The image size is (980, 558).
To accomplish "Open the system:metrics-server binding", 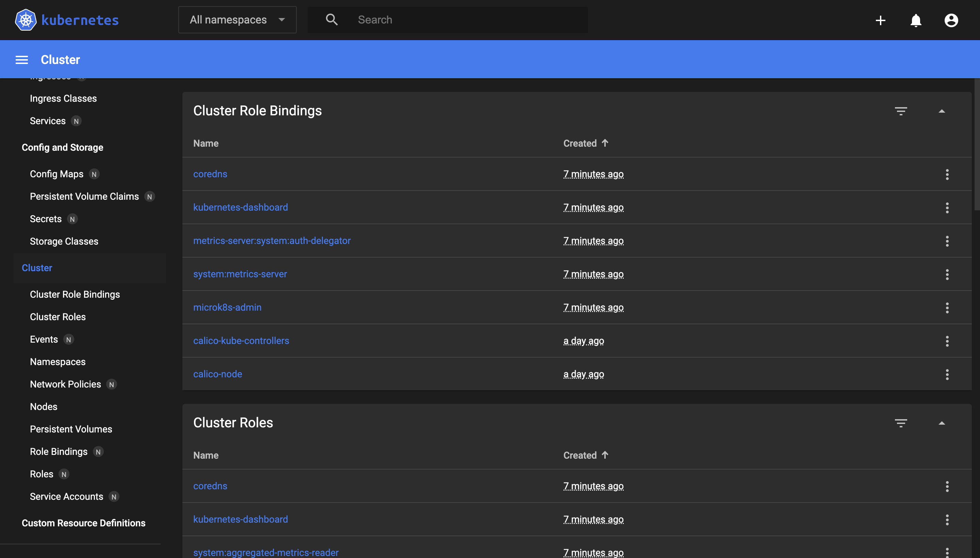I will coord(240,274).
